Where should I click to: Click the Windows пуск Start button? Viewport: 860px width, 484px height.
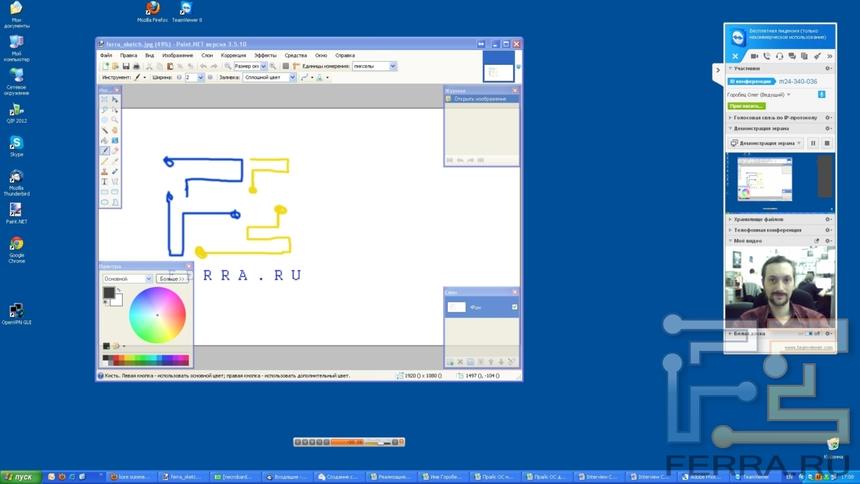point(18,477)
